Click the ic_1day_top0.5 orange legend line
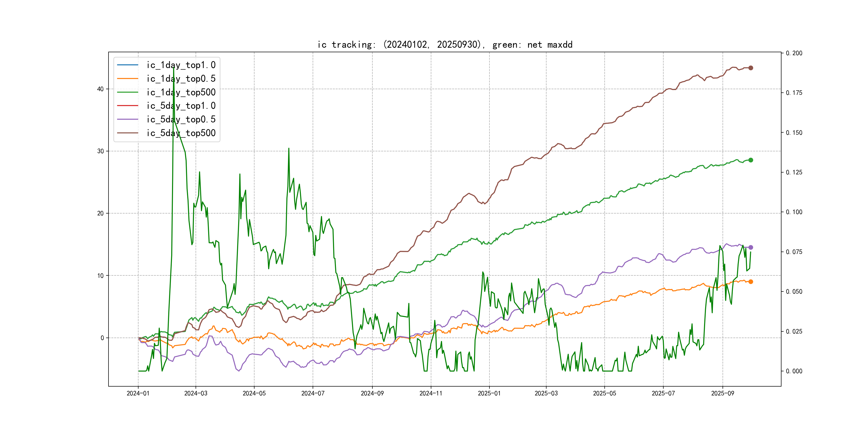The width and height of the screenshot is (868, 434). 127,78
